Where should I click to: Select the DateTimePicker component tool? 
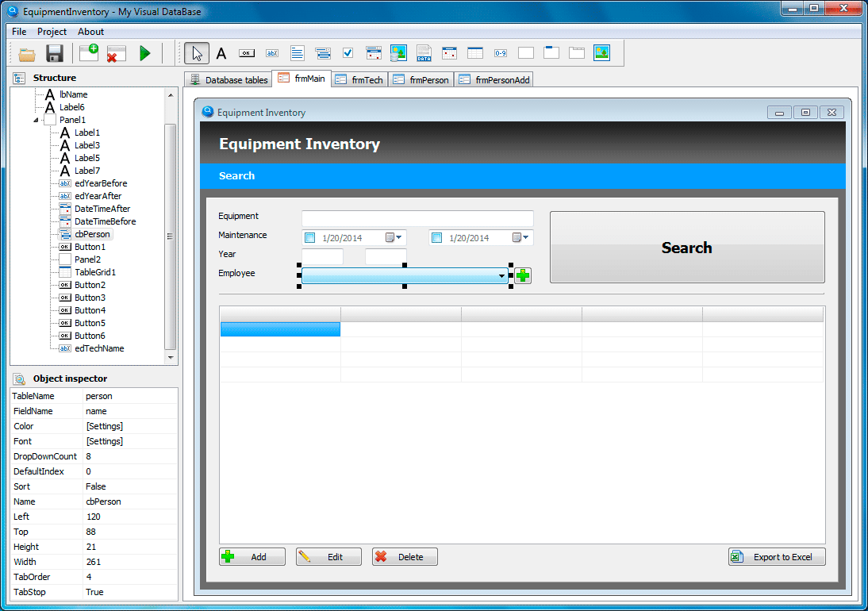pos(374,53)
